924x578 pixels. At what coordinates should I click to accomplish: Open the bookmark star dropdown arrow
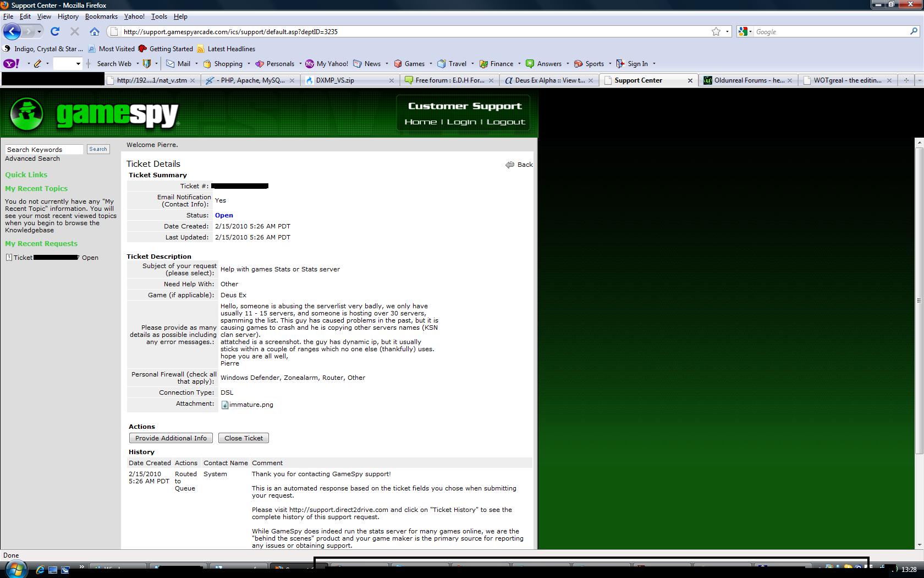pyautogui.click(x=727, y=31)
